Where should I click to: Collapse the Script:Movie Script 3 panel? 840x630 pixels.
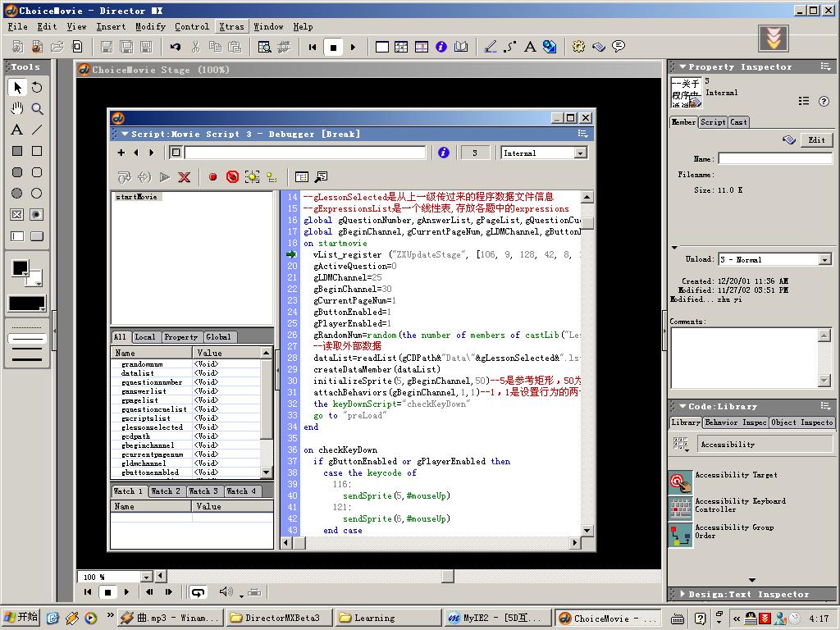click(125, 134)
